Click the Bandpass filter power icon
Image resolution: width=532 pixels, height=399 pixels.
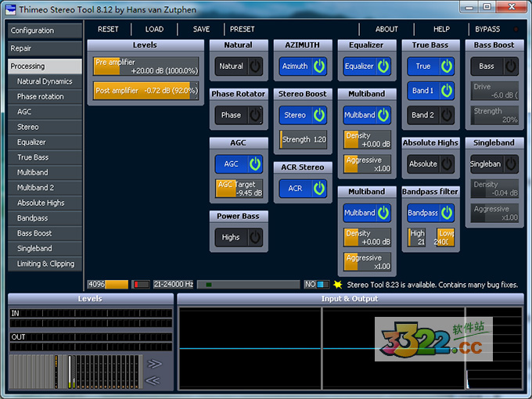447,212
